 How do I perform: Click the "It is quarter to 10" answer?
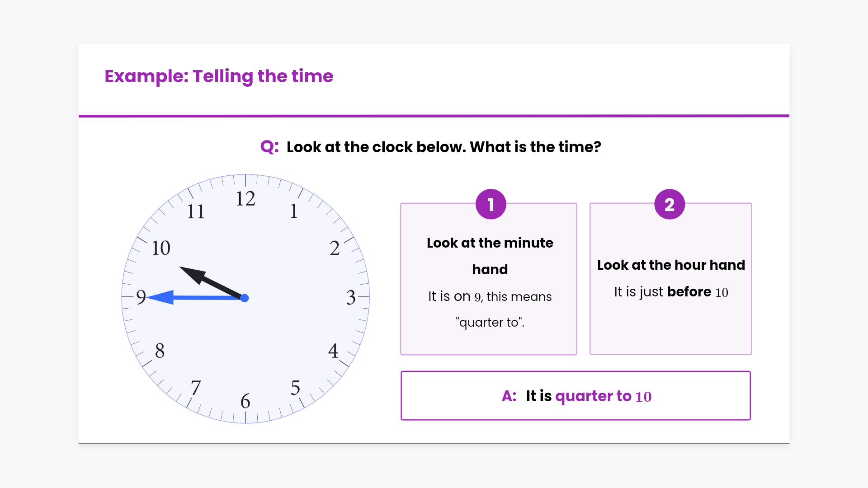tap(588, 396)
